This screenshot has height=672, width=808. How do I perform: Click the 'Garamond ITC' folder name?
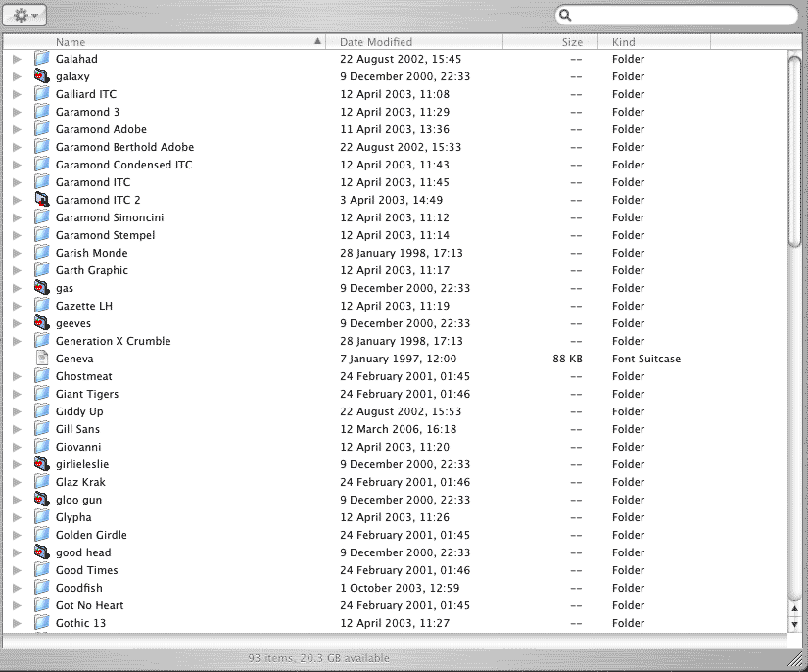pyautogui.click(x=93, y=182)
